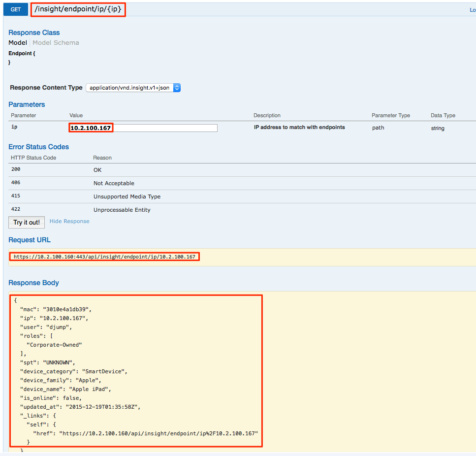Select the href URL in response body
476x456 pixels.
(159, 433)
